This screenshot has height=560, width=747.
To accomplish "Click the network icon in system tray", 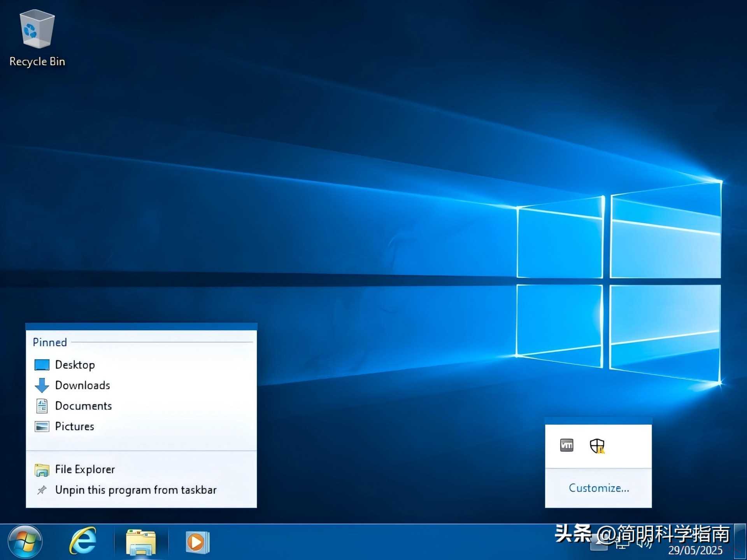I will click(622, 544).
